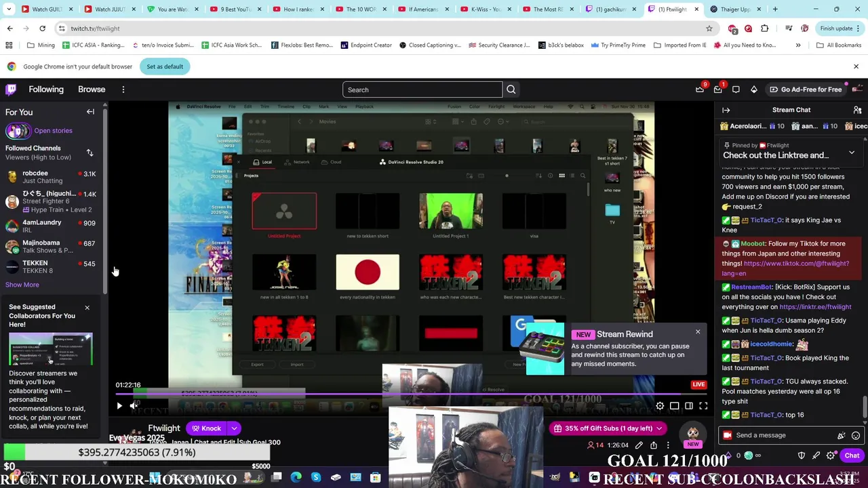Open the suggested collaborators thumbnail

pyautogui.click(x=51, y=349)
